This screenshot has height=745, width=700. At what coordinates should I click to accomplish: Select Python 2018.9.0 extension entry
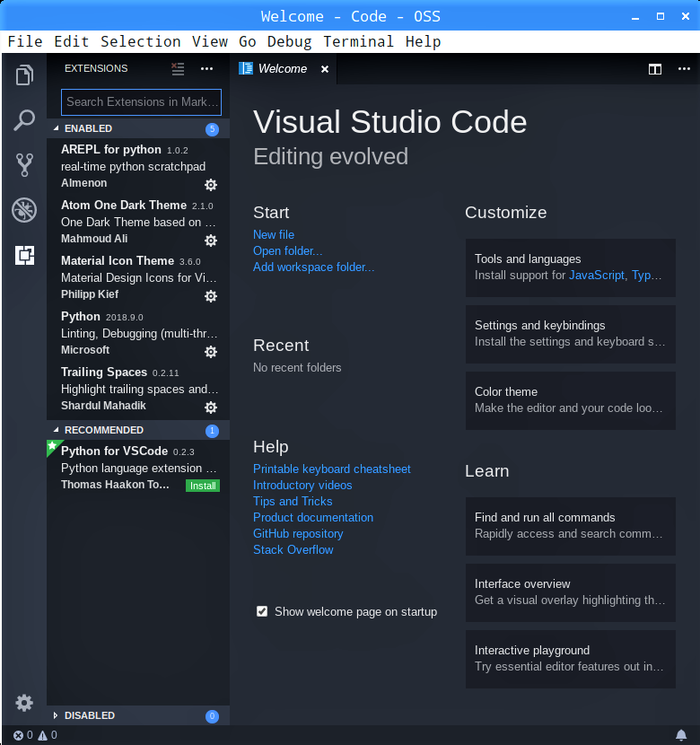point(137,333)
